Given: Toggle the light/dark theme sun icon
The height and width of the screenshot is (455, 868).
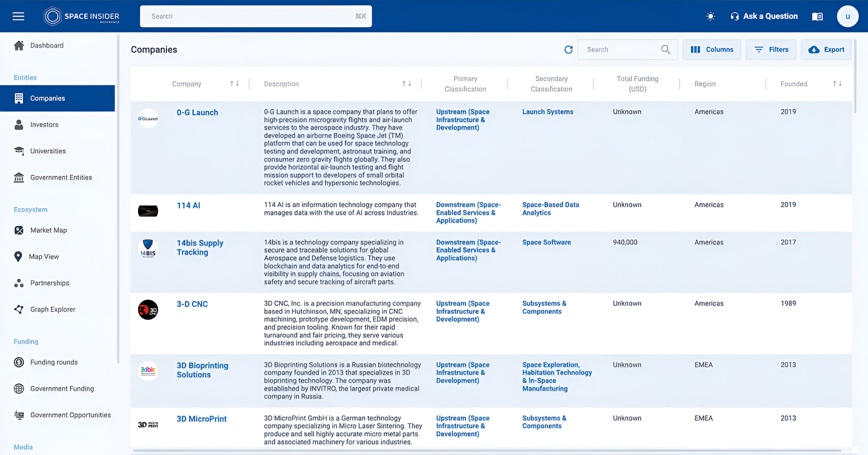Looking at the screenshot, I should click(710, 16).
